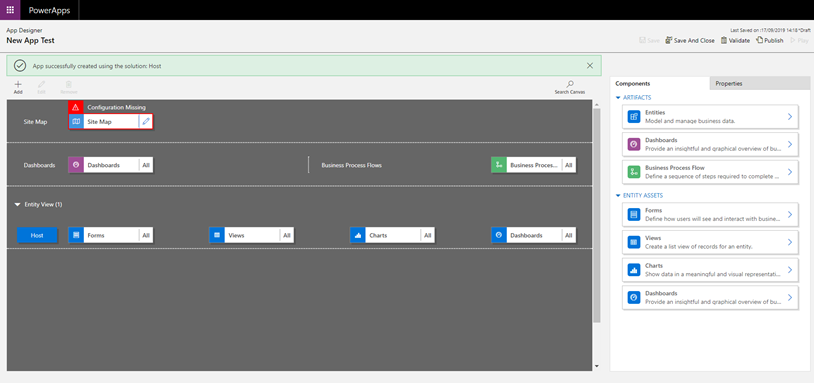Viewport: 814px width, 383px height.
Task: Open All selector on app Dashboards tile
Action: [x=146, y=165]
